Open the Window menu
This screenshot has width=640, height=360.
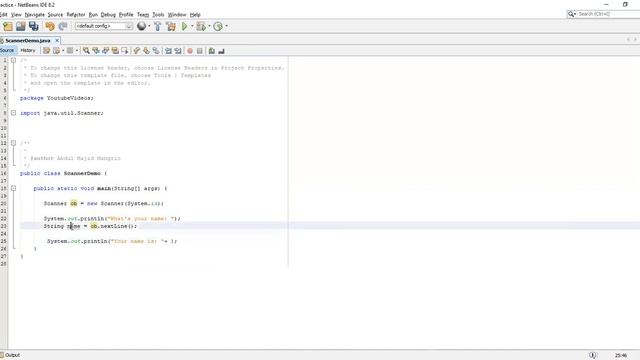(177, 15)
